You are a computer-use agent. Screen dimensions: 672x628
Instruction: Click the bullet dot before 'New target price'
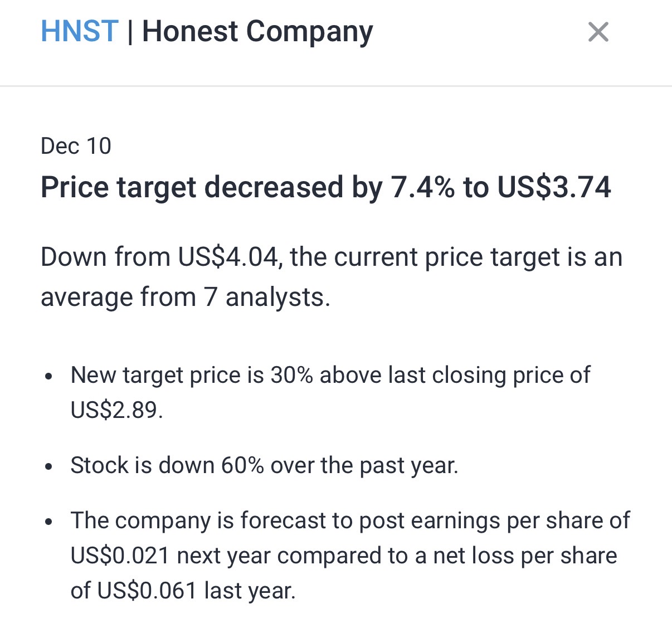pyautogui.click(x=49, y=376)
